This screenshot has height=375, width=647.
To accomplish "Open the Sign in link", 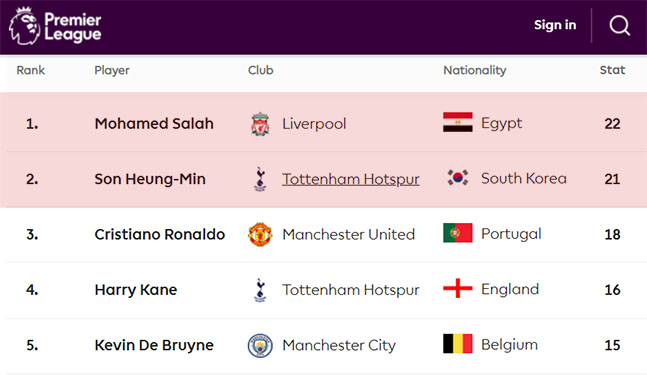I will pos(555,25).
